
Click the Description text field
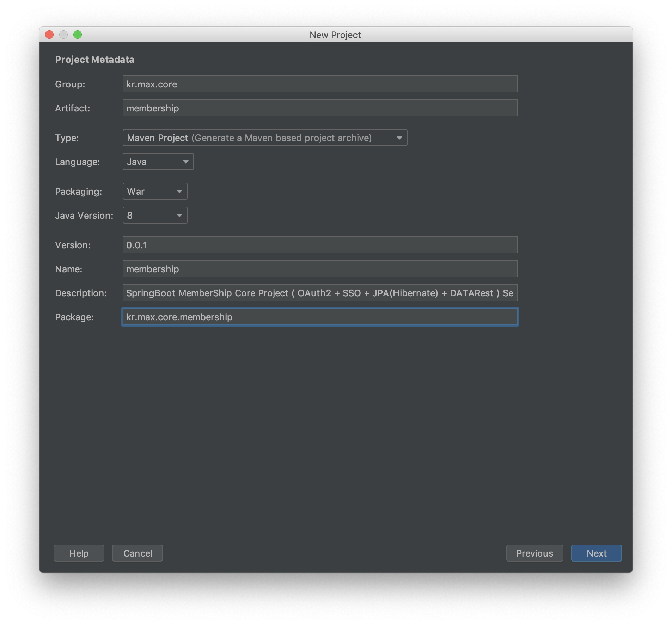[x=320, y=293]
